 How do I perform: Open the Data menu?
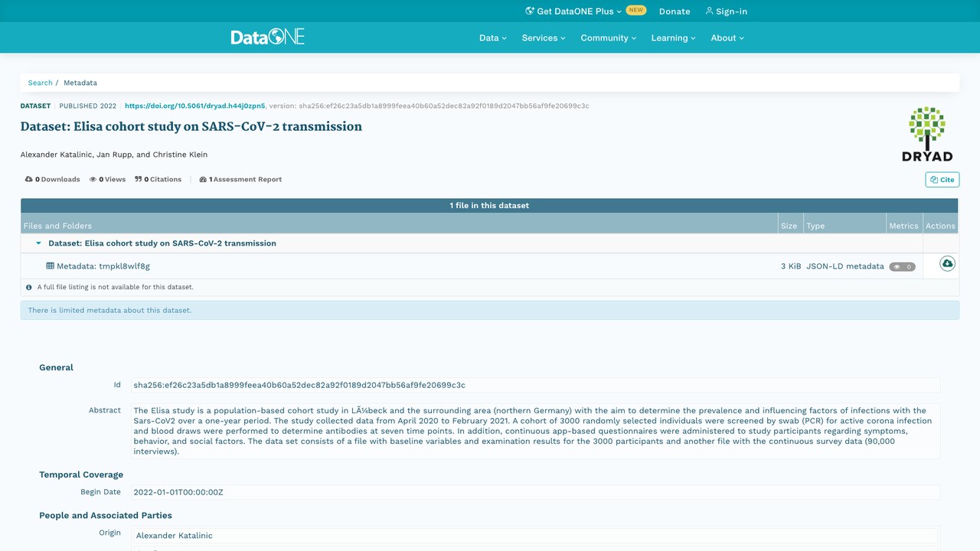[493, 37]
